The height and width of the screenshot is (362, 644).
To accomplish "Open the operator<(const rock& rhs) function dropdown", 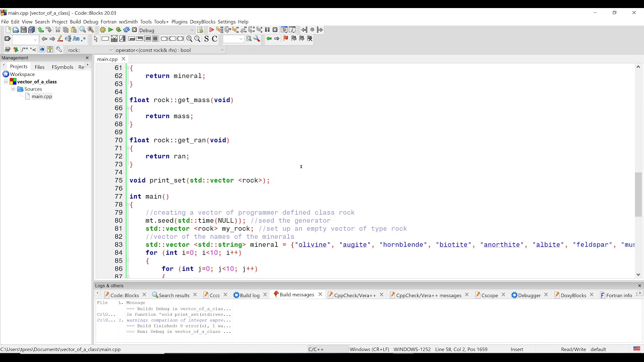I will [222, 50].
